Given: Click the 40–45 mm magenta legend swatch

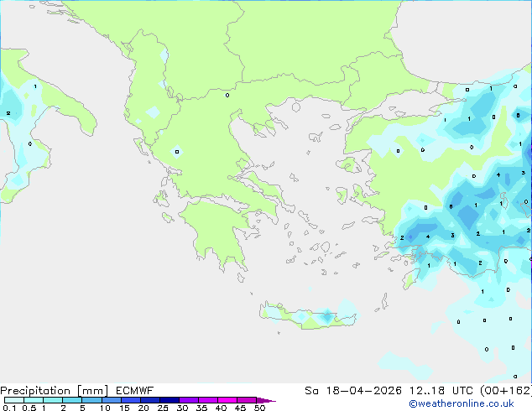Looking at the screenshot, I should point(227,400).
